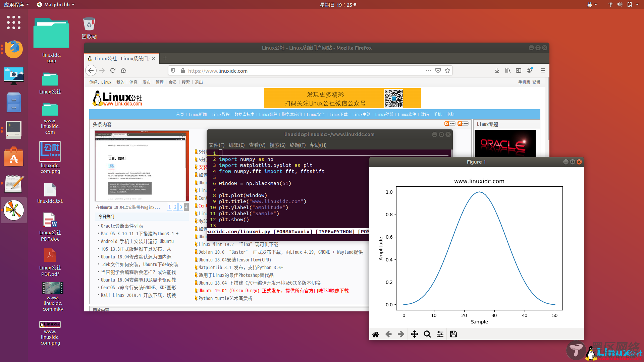This screenshot has width=644, height=362.
Task: Open the Terminal icon in the dock
Action: coord(14,129)
